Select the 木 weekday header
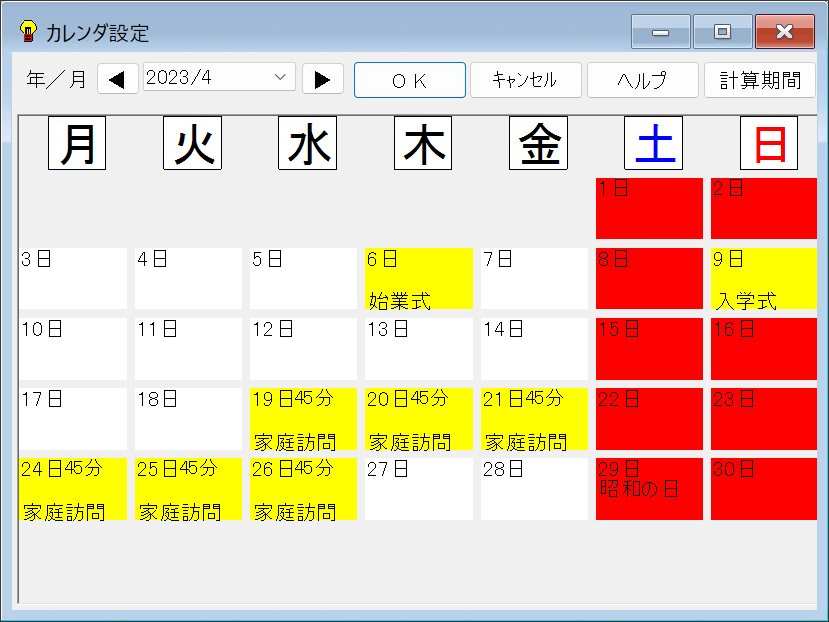The image size is (829, 622). pos(423,143)
